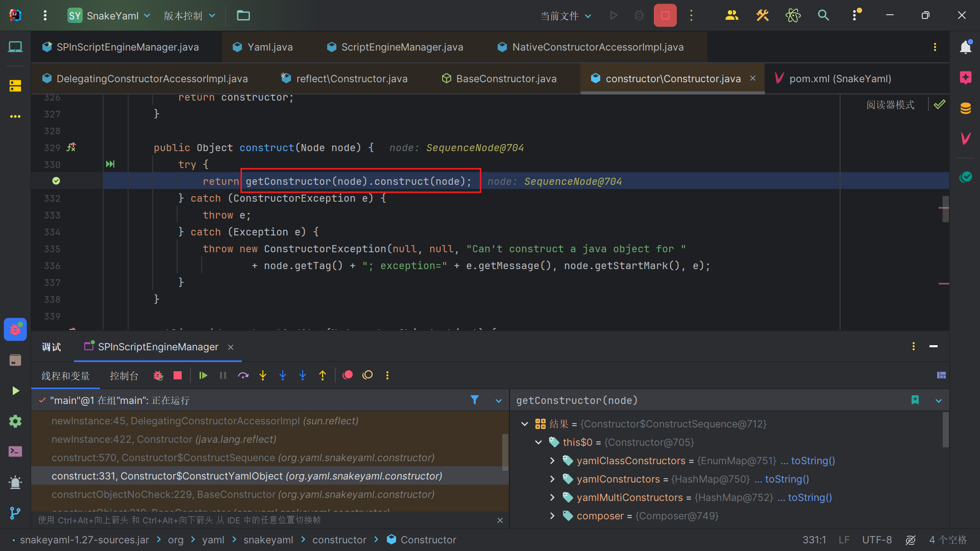Open the Structure tool window
The width and height of the screenshot is (980, 551).
15,86
